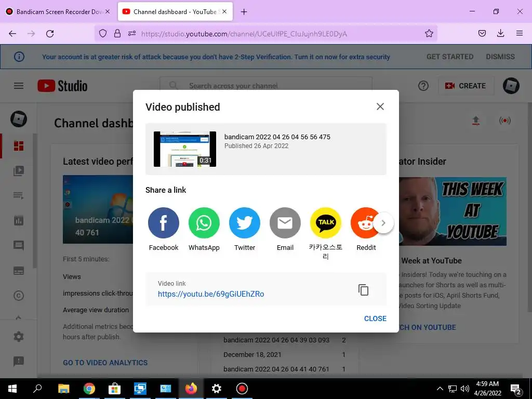Screen dimensions: 532x399
Task: Open the account avatar in Studio header
Action: tap(511, 86)
